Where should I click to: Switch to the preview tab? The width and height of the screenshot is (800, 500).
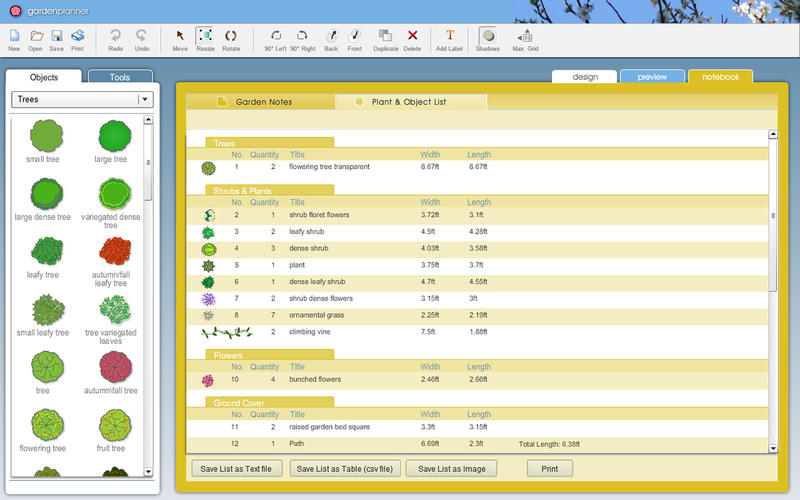click(x=652, y=77)
